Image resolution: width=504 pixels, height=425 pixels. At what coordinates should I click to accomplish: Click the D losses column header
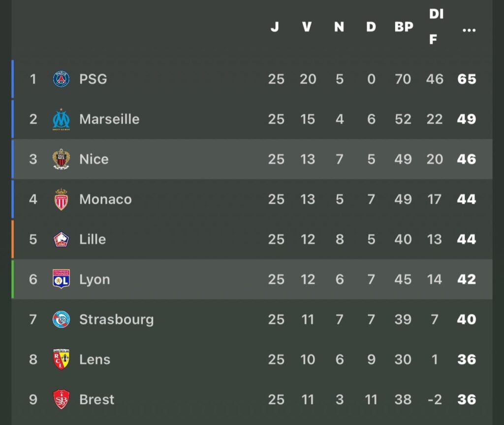point(371,27)
